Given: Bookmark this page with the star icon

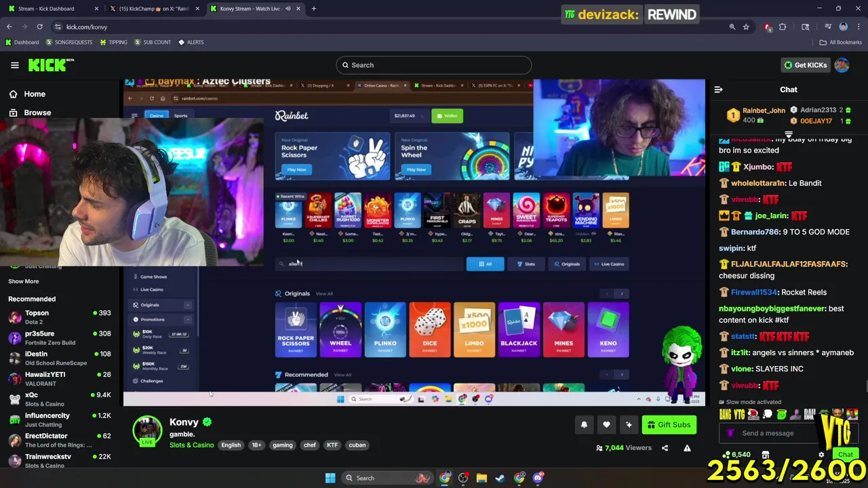Looking at the screenshot, I should click(x=746, y=27).
